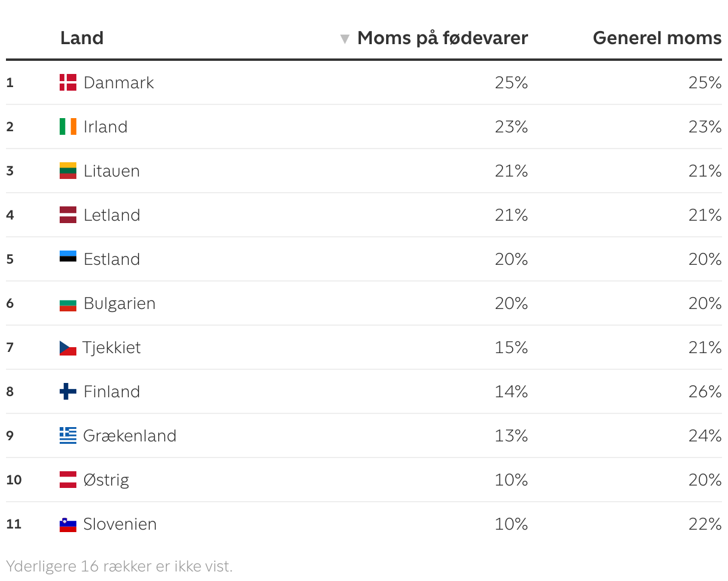Click row number 11 for Slovenien
The image size is (728, 581).
[14, 524]
